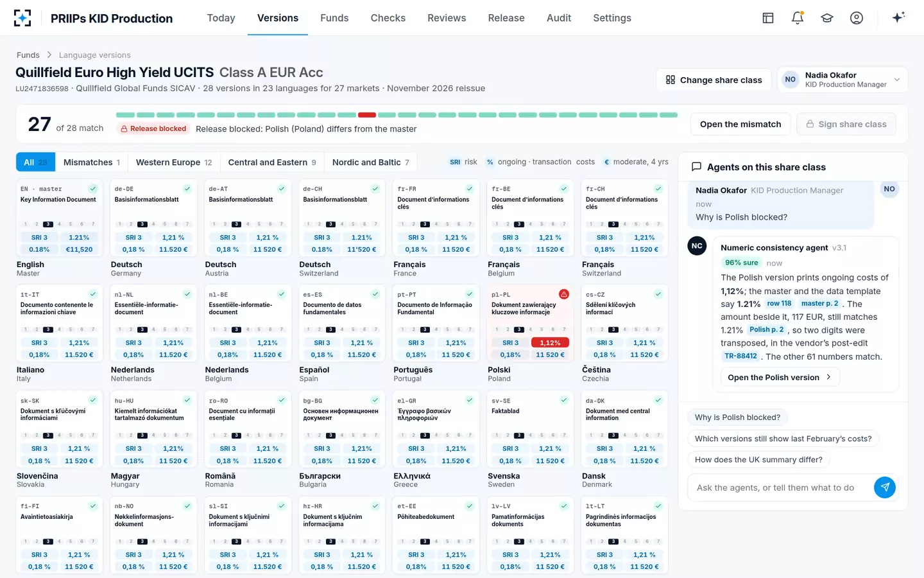
Task: Toggle the moderate, 4 yrs scenario filter
Action: click(x=635, y=162)
